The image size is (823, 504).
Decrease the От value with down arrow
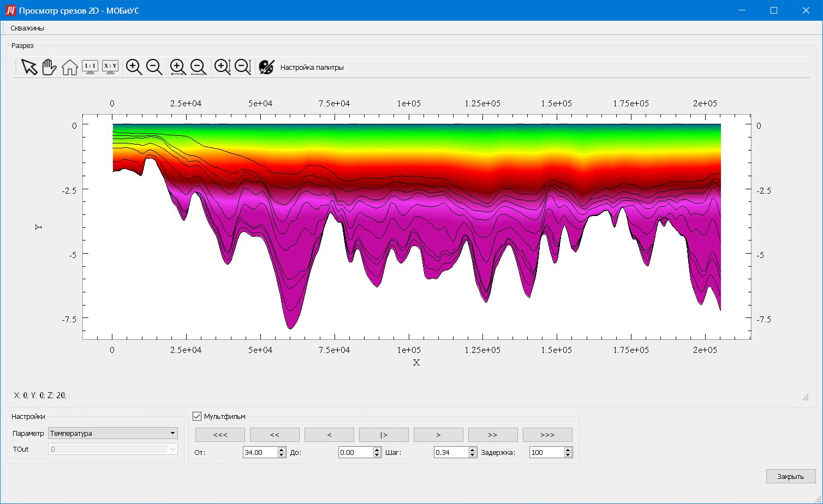[282, 455]
